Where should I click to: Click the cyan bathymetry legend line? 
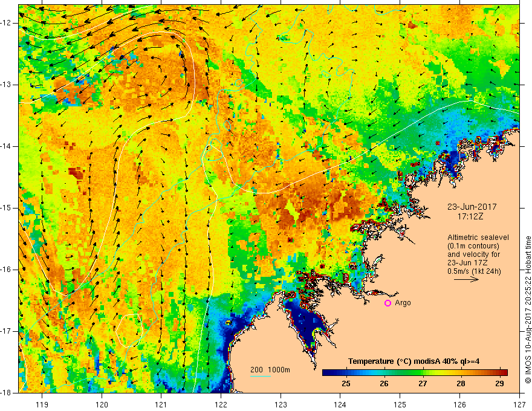tap(261, 376)
